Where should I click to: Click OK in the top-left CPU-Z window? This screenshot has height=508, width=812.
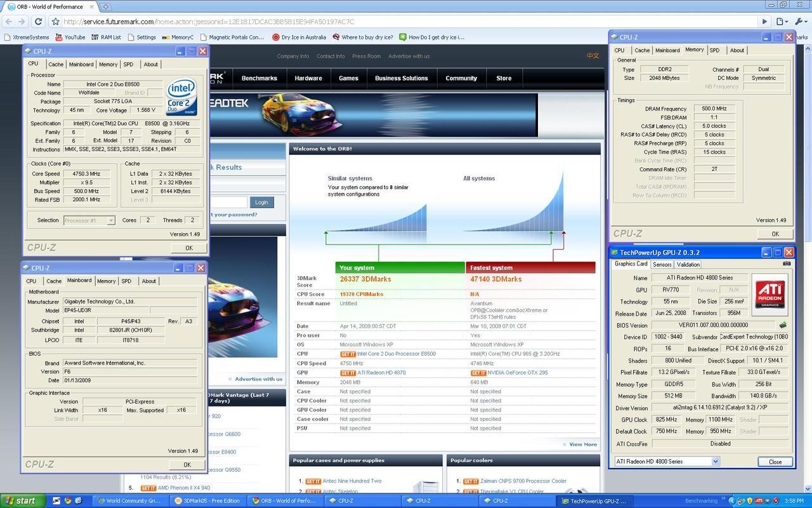coord(188,248)
